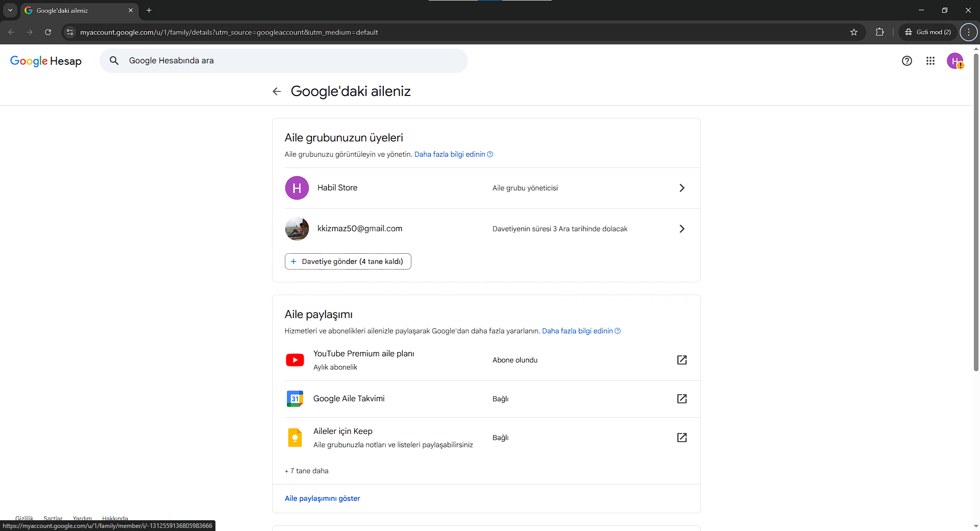Open the tab search dropdown arrow
The height and width of the screenshot is (531, 980).
coord(10,10)
